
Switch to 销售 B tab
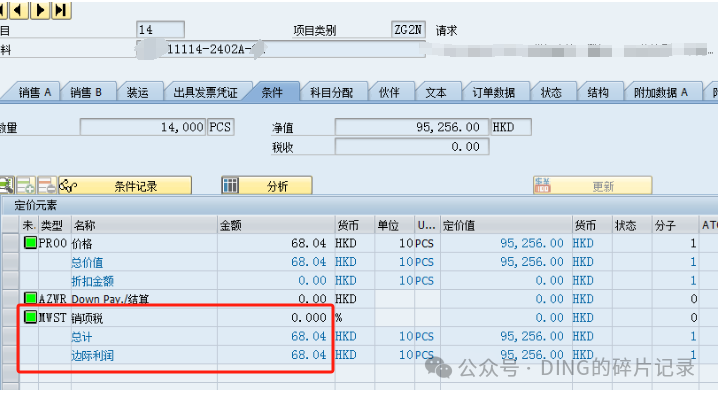coord(86,92)
